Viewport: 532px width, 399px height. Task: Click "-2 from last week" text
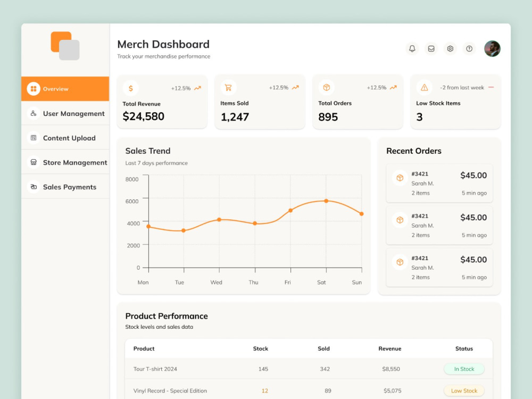(x=462, y=88)
